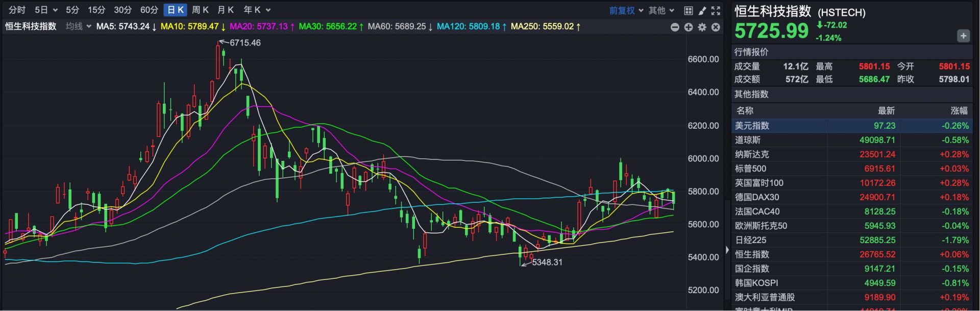The height and width of the screenshot is (311, 980).
Task: Enter fullscreen chart mode
Action: click(x=716, y=10)
